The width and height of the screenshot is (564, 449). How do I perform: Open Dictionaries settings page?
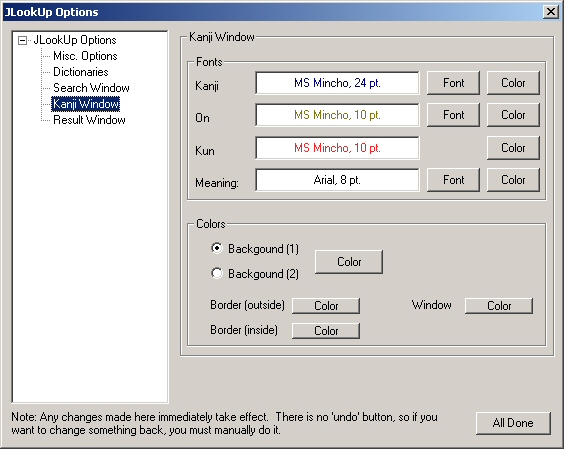pyautogui.click(x=81, y=72)
